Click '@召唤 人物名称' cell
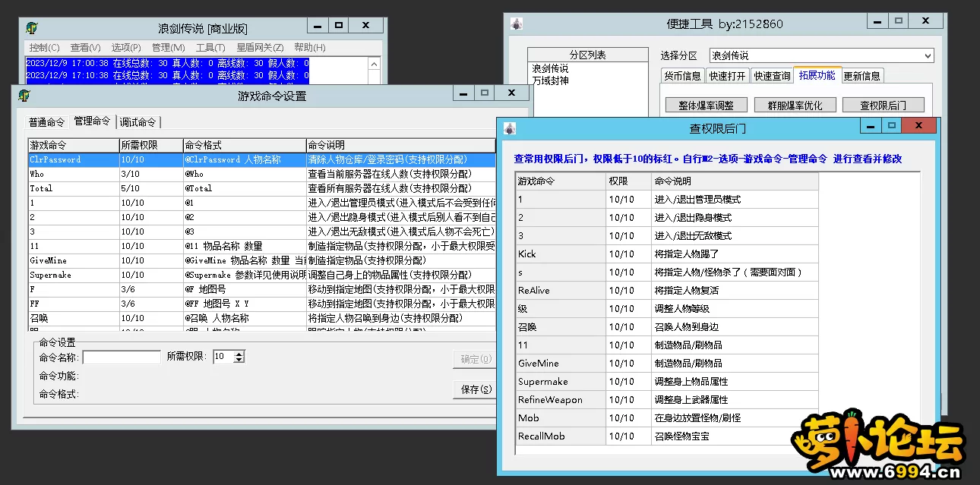Screen dimensions: 980x485 click(x=244, y=318)
